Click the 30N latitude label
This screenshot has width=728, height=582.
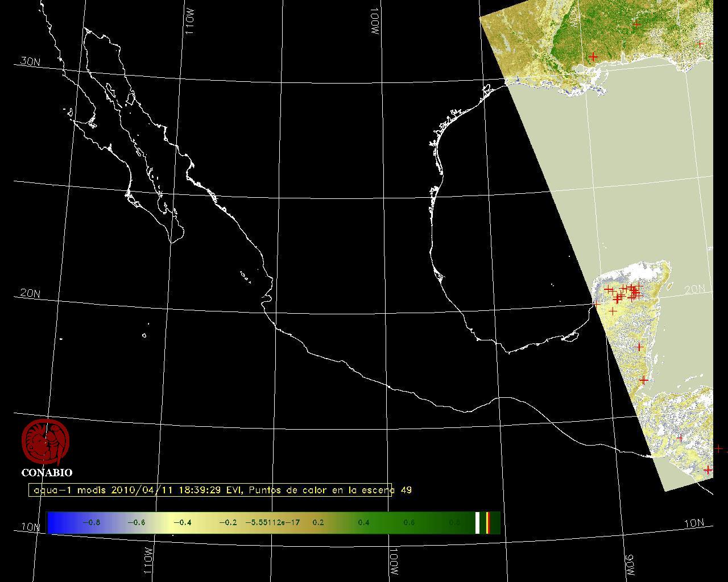tap(30, 61)
